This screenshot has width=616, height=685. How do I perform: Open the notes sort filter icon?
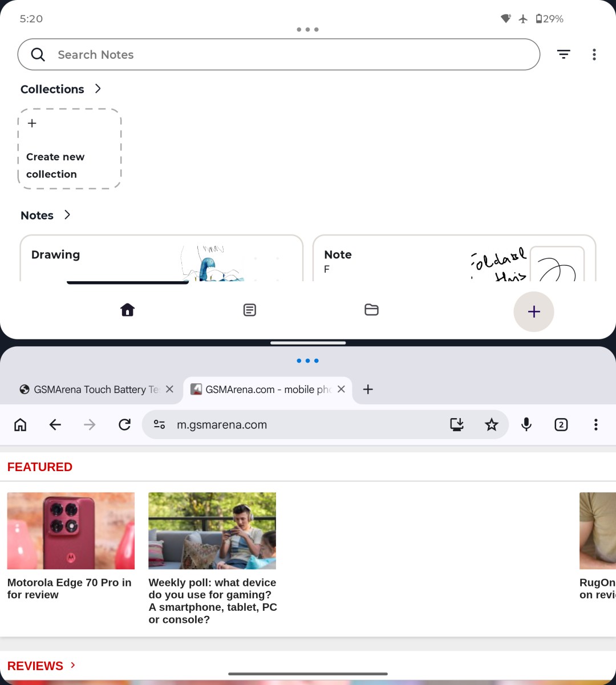click(564, 54)
